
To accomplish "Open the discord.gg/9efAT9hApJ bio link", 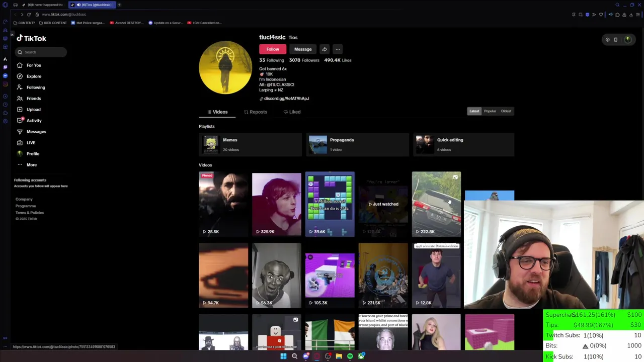I will [284, 99].
